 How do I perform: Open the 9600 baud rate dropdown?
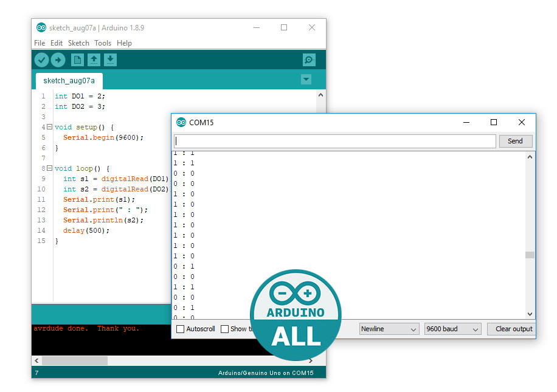pos(453,329)
